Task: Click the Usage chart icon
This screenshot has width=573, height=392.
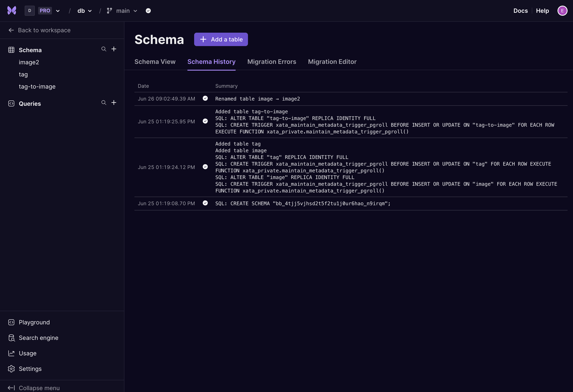Action: (11, 353)
